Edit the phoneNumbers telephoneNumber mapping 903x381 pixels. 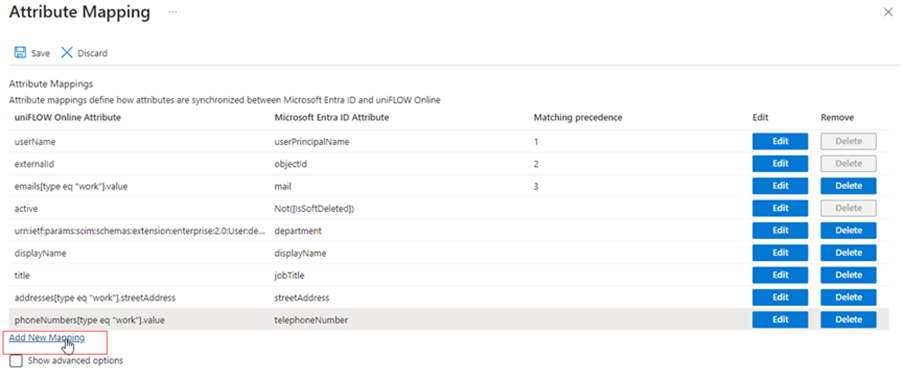[x=780, y=319]
